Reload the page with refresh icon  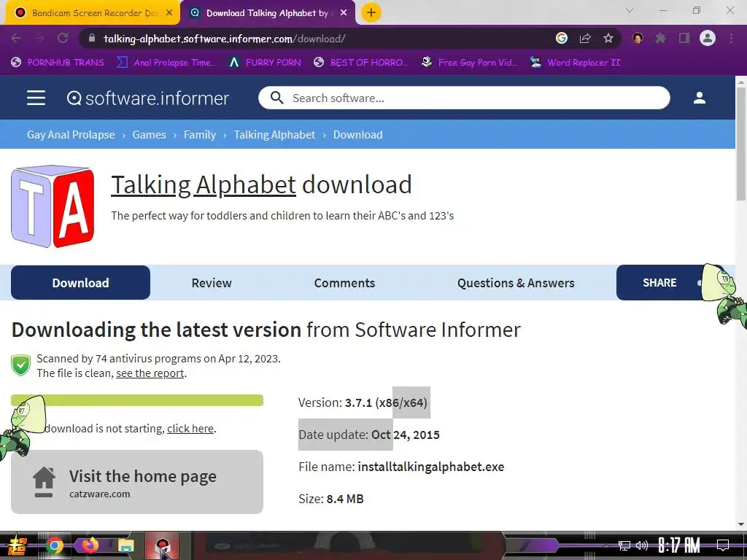[63, 39]
